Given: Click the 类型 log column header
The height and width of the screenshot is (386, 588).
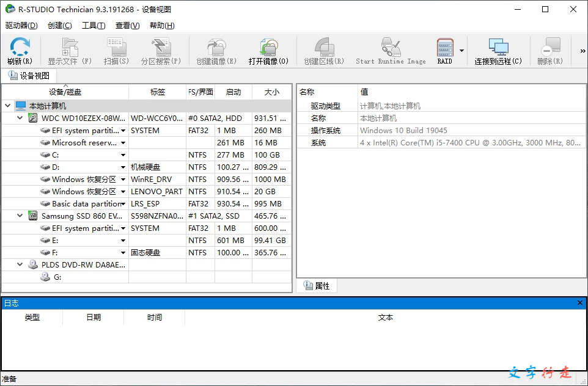Looking at the screenshot, I should point(32,318).
